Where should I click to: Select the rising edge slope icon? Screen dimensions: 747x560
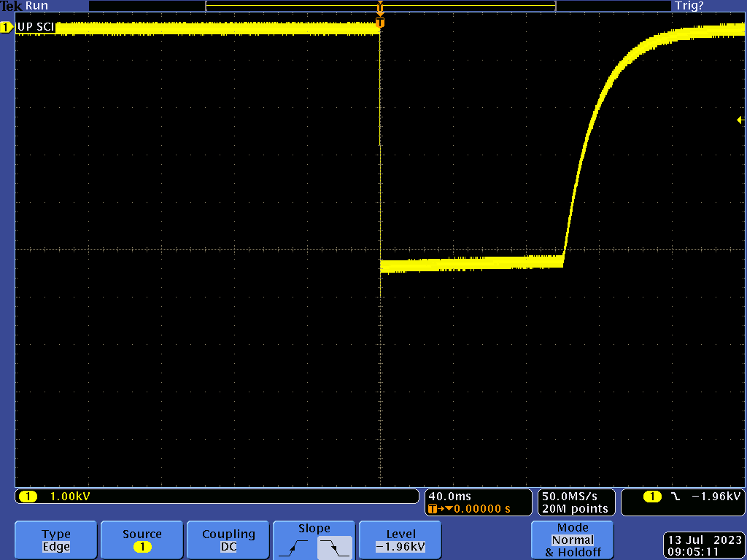click(x=295, y=545)
